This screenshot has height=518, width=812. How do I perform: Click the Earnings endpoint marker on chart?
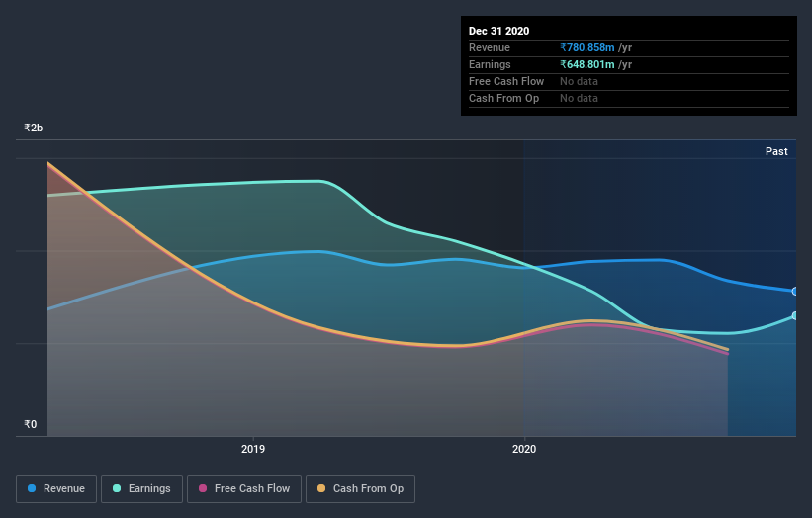[795, 315]
